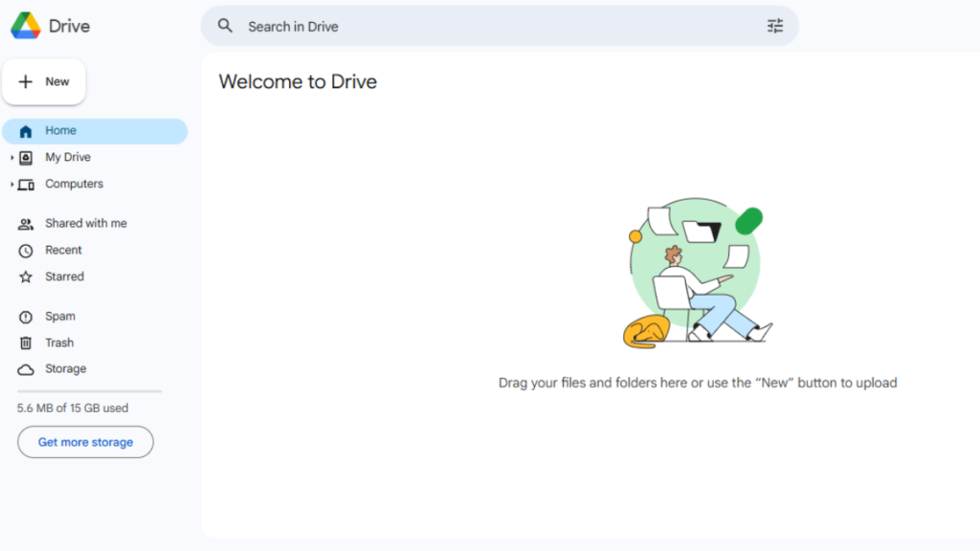
Task: Click the New button to upload
Action: click(x=44, y=81)
